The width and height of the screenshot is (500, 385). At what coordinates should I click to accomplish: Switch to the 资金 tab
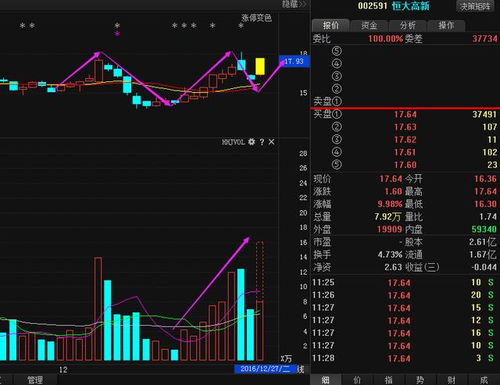(369, 25)
